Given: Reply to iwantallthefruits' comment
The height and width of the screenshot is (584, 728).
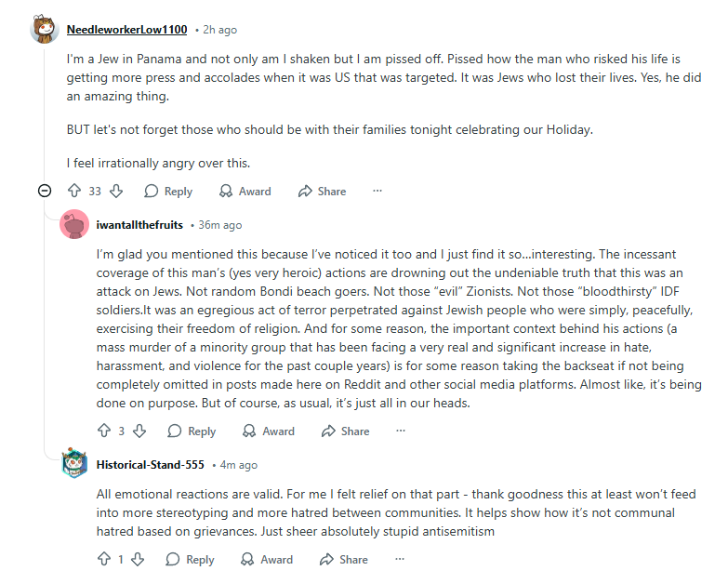Looking at the screenshot, I should (192, 431).
